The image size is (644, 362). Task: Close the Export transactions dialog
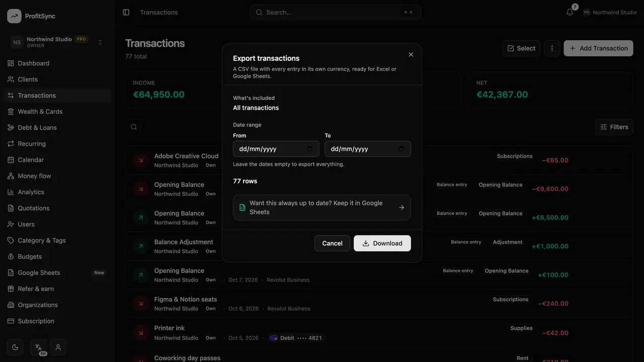[411, 54]
